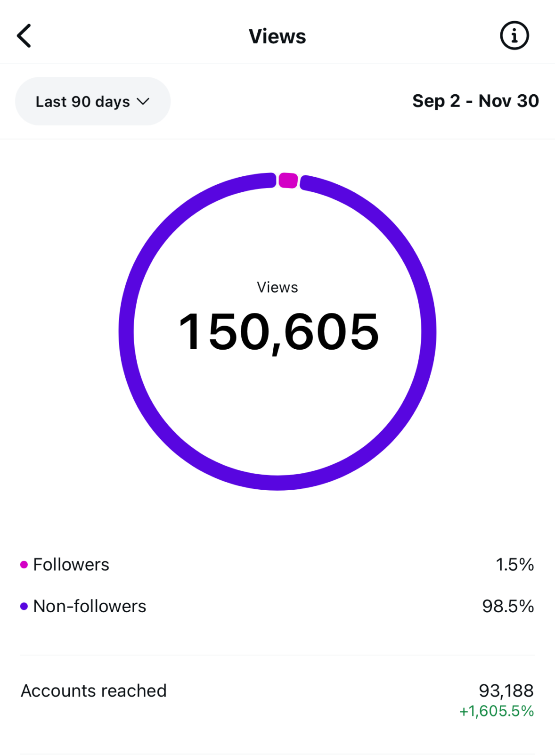Tap the green +1,605.5% change figure
Screen dimensions: 555x756
click(x=497, y=711)
